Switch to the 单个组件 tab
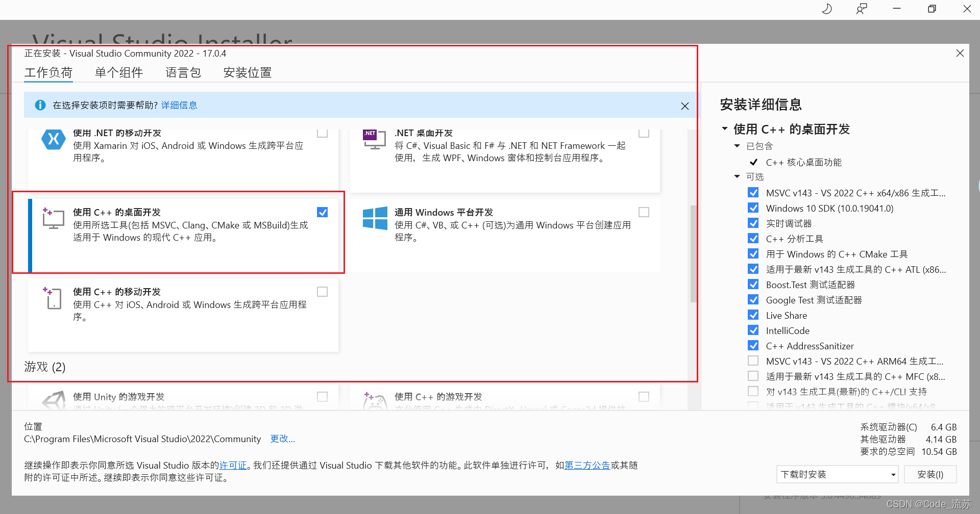Viewport: 980px width, 514px height. point(119,72)
